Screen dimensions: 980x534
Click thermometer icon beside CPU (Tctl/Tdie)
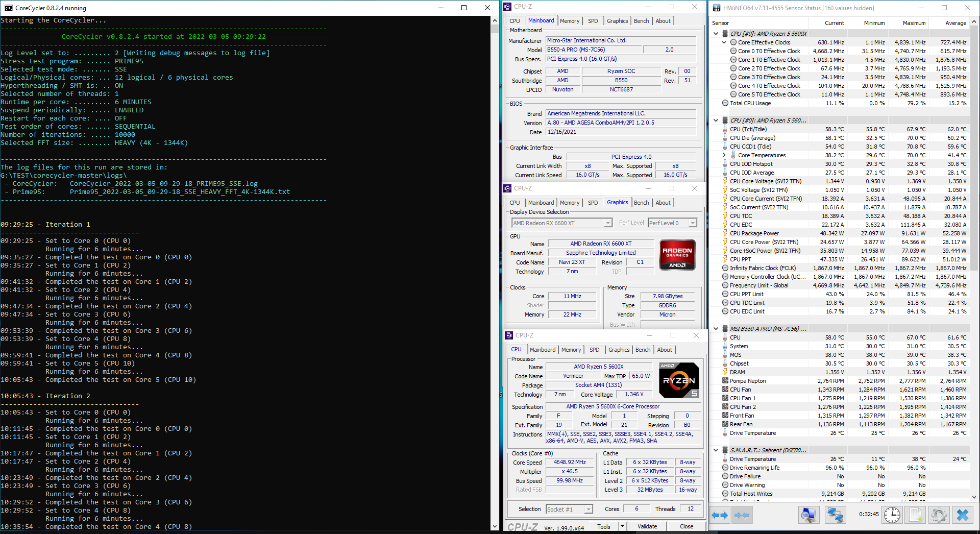coord(725,129)
